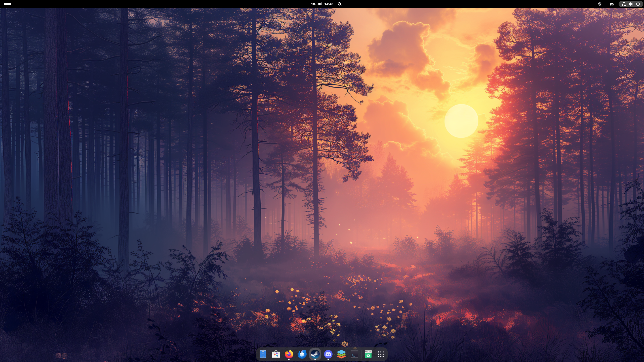Open Discord from the dock
This screenshot has height=362, width=644.
(x=328, y=354)
